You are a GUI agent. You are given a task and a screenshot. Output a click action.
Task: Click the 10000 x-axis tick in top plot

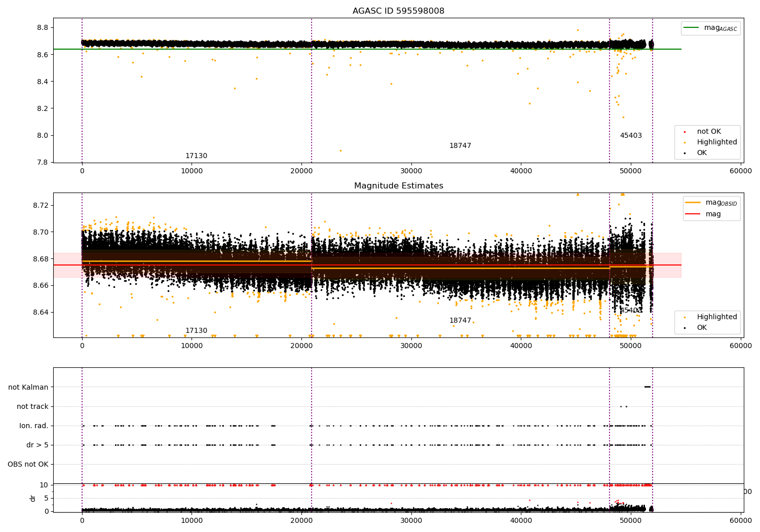coord(192,171)
